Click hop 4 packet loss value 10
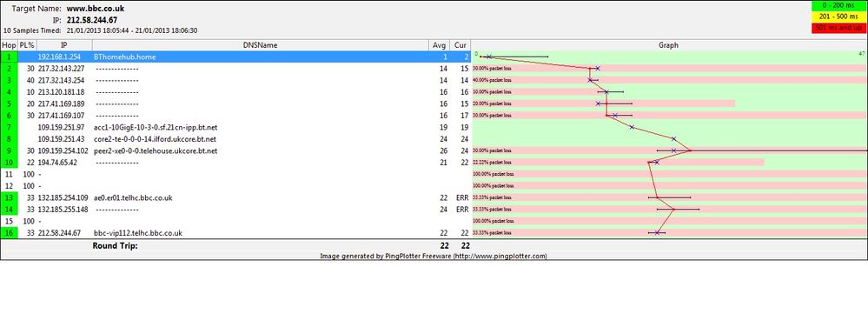 [x=30, y=92]
